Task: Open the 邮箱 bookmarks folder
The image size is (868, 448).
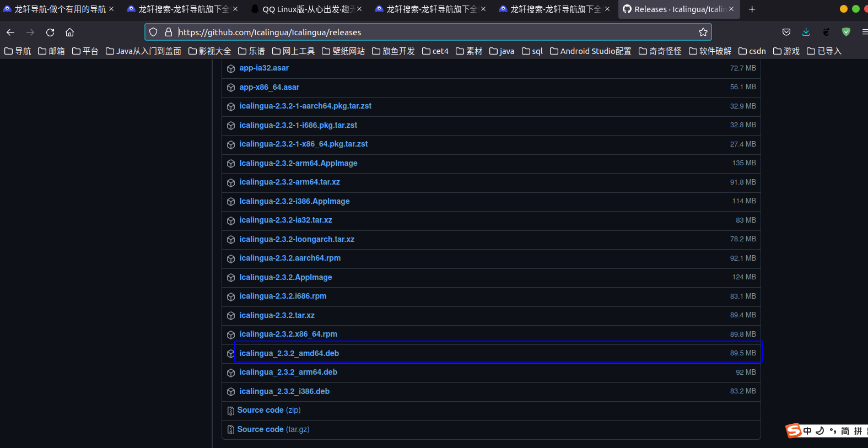Action: [51, 51]
